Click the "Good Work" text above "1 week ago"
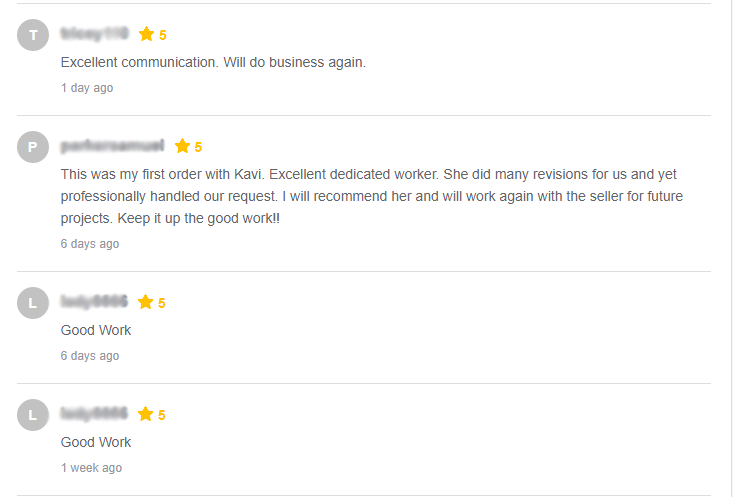The image size is (733, 497). [96, 442]
